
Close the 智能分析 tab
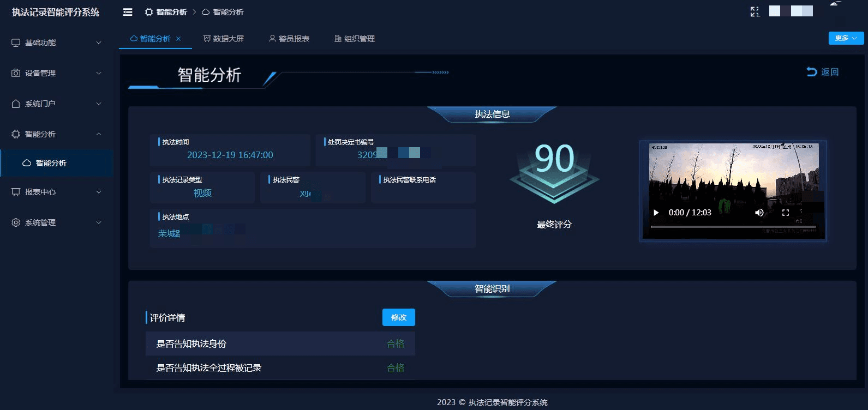[178, 39]
